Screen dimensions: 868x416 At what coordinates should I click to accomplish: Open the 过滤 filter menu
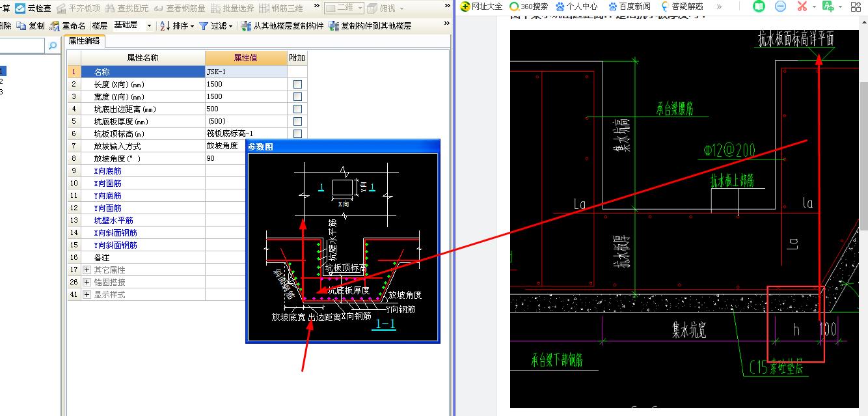pyautogui.click(x=217, y=26)
